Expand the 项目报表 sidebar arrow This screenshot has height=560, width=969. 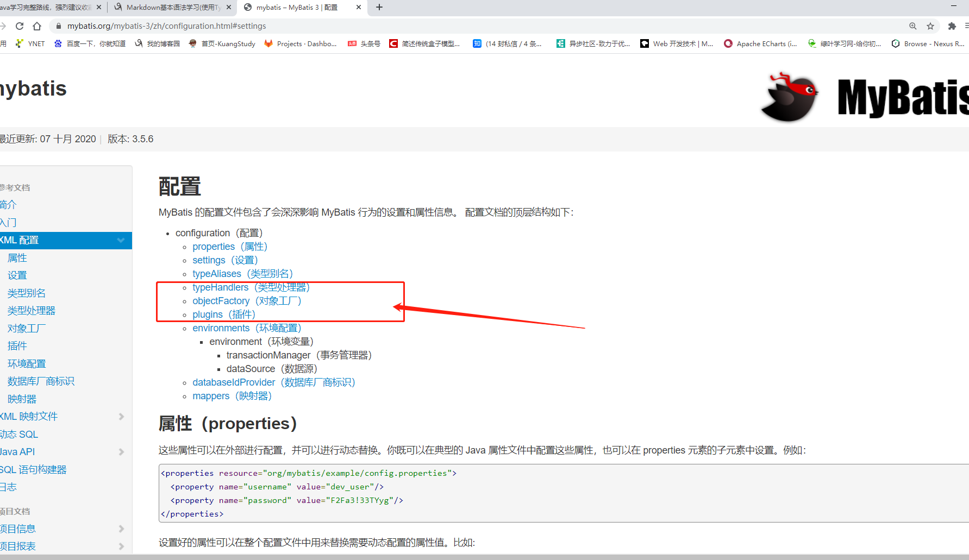(x=121, y=546)
